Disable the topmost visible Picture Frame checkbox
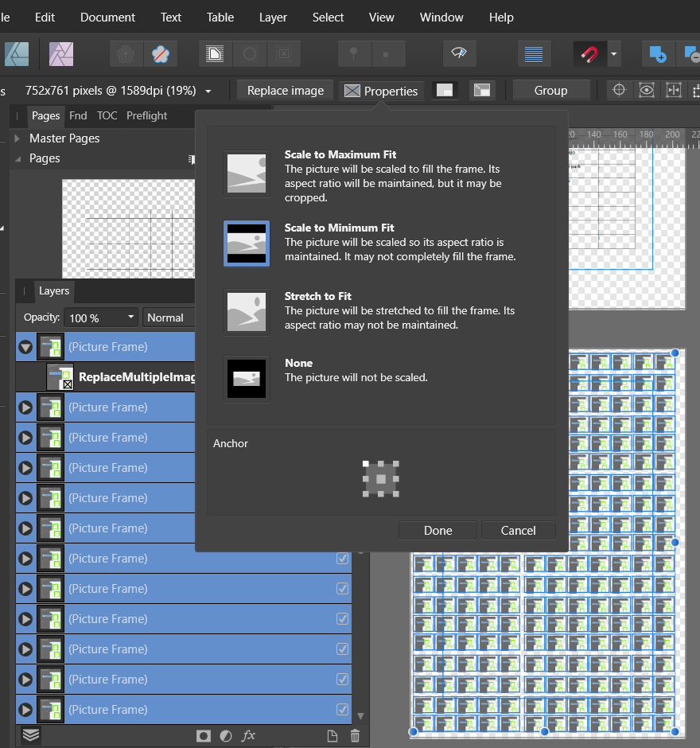The image size is (700, 748). [x=342, y=559]
